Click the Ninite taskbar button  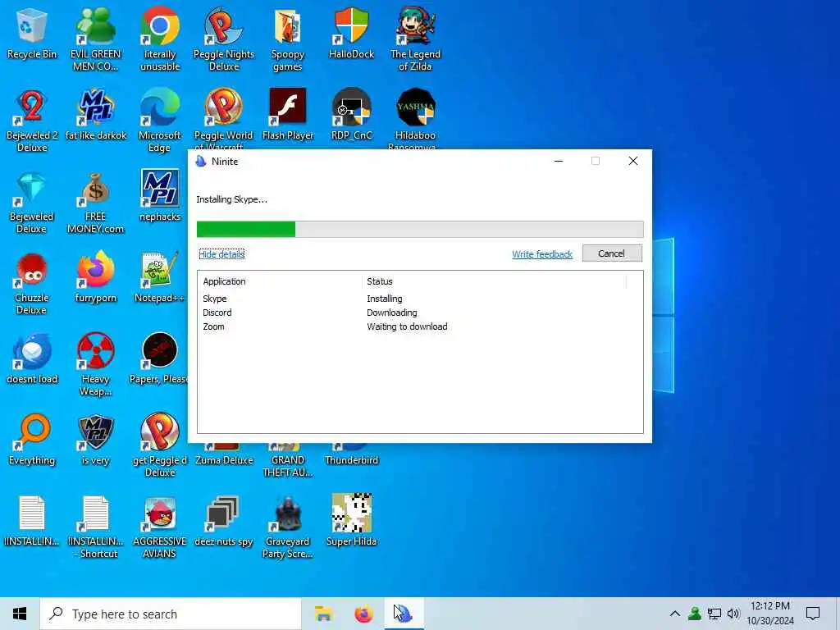point(404,614)
